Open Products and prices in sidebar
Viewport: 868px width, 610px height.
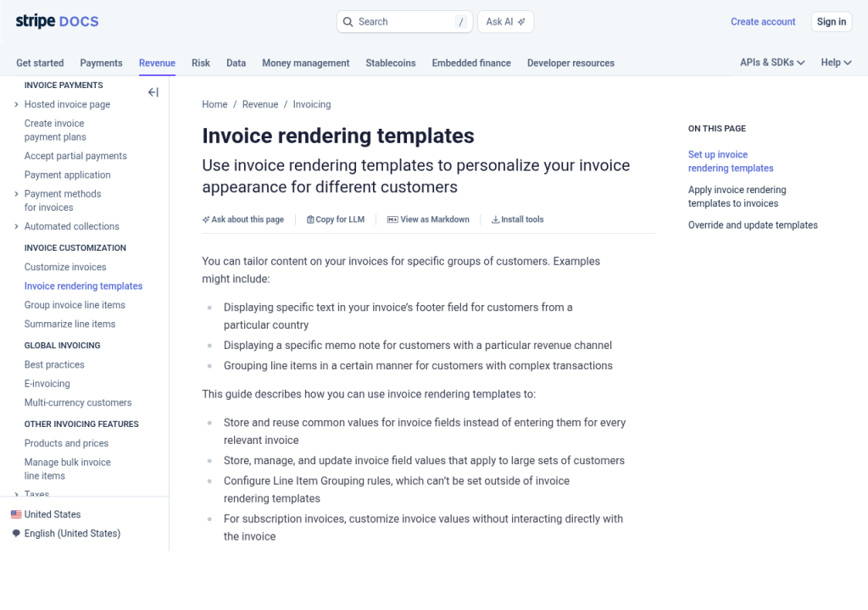66,443
